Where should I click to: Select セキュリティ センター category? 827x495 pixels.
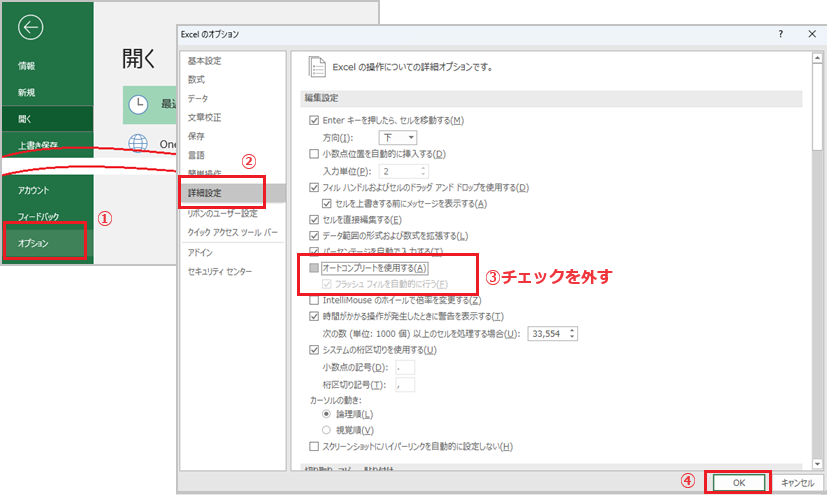click(x=220, y=271)
